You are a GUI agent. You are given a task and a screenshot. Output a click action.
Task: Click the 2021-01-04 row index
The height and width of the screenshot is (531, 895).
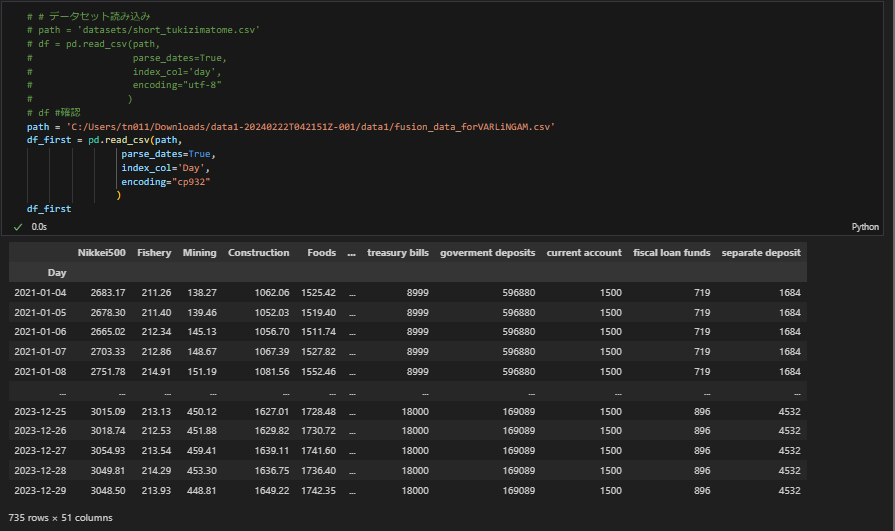(41, 293)
